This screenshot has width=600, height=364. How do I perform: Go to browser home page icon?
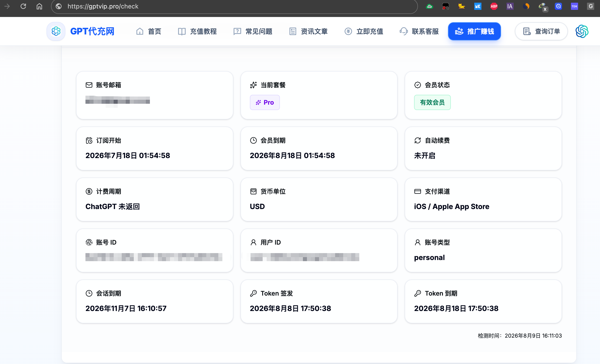[x=39, y=6]
